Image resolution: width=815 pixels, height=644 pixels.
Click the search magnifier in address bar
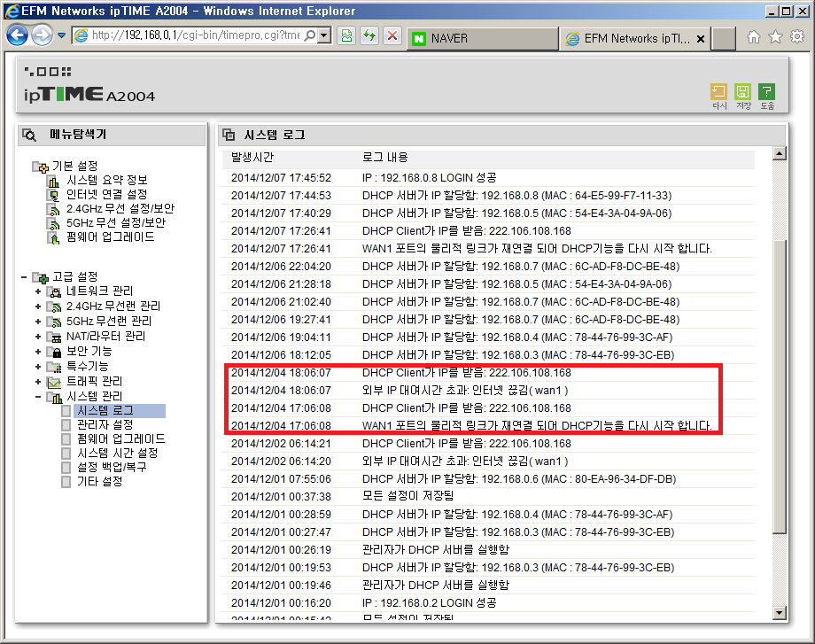pos(310,35)
